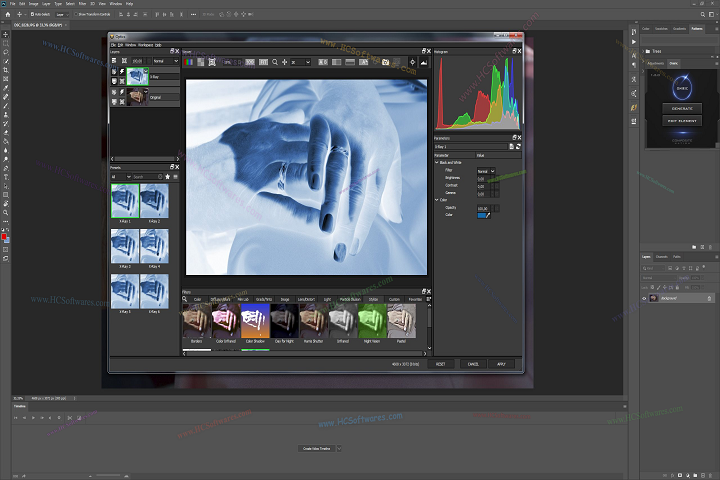Collapse the Black and White parameter group
The image size is (720, 480).
point(437,163)
